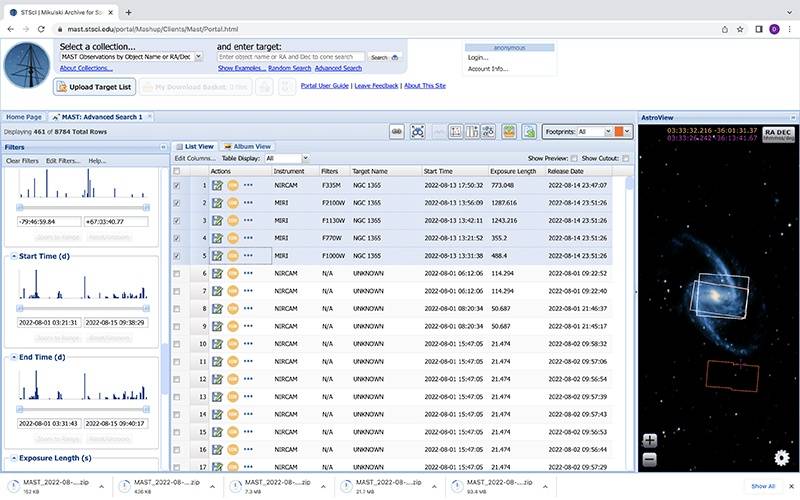
Task: Open the Random Search link
Action: pos(289,68)
